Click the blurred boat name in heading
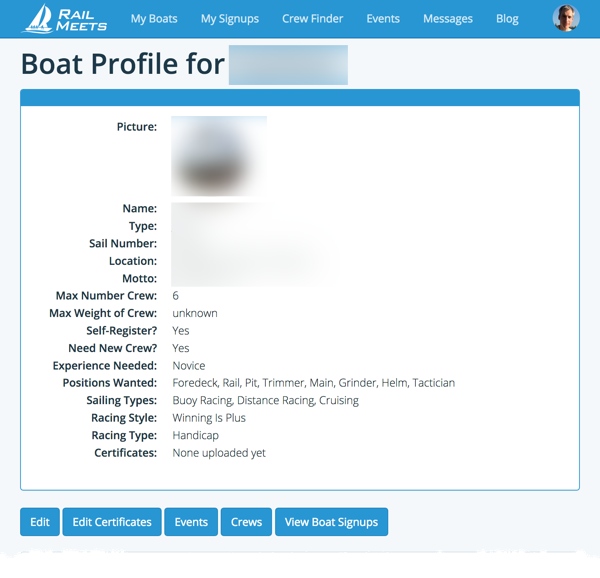Image resolution: width=600 pixels, height=578 pixels. (288, 65)
